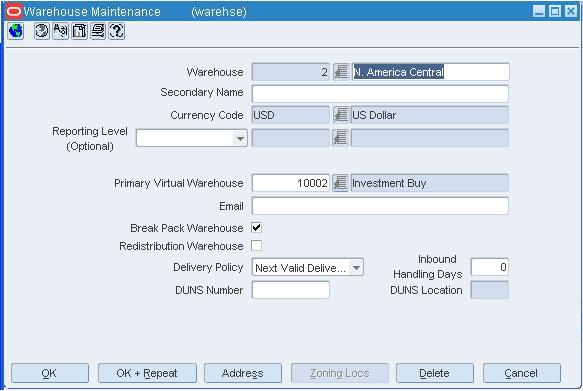Click the OK + Repeat button
The height and width of the screenshot is (391, 583).
[147, 373]
